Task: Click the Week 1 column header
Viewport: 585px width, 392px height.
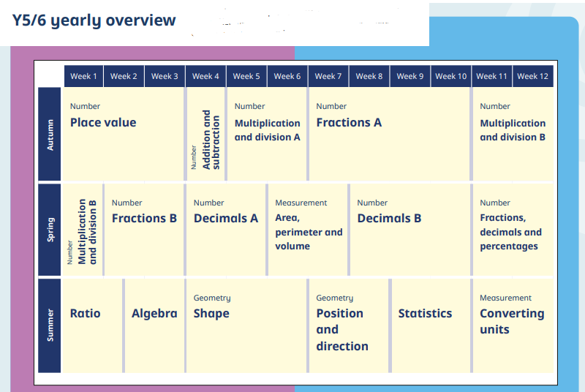Action: (x=83, y=77)
